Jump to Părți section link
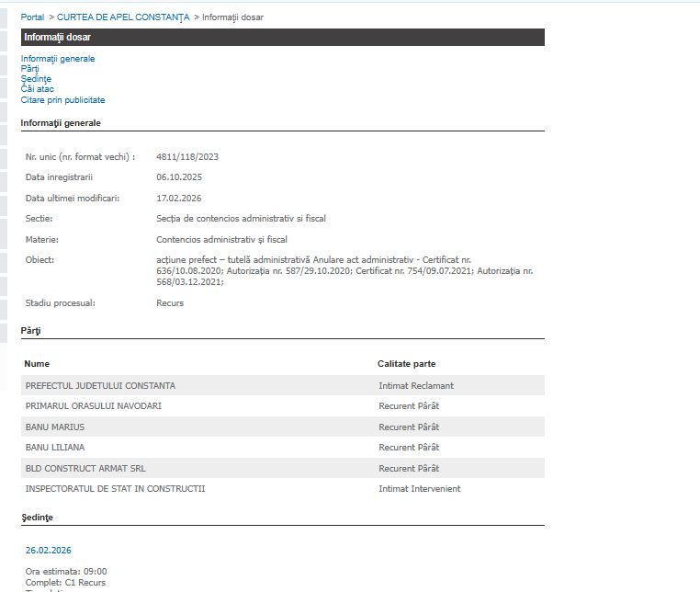This screenshot has height=592, width=700. (x=30, y=69)
